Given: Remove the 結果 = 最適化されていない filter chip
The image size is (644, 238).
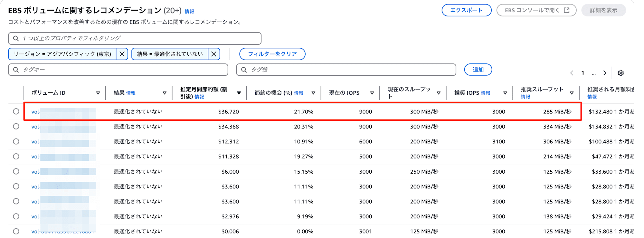Looking at the screenshot, I should pos(214,54).
